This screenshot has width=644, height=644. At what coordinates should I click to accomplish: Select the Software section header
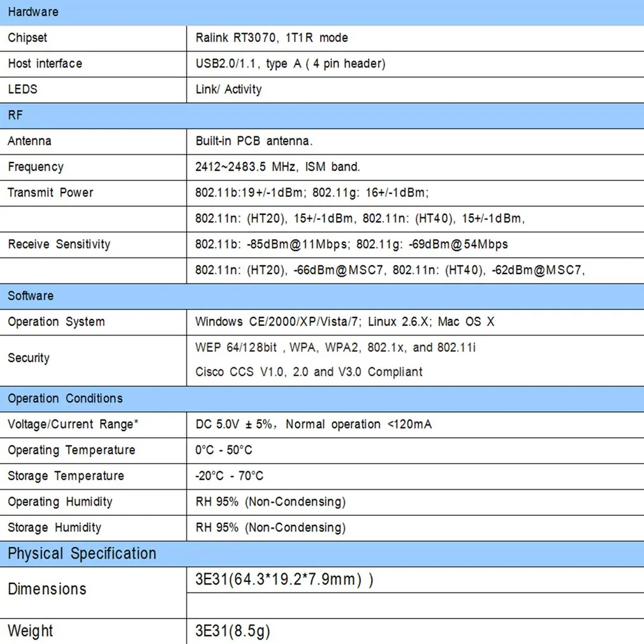321,296
